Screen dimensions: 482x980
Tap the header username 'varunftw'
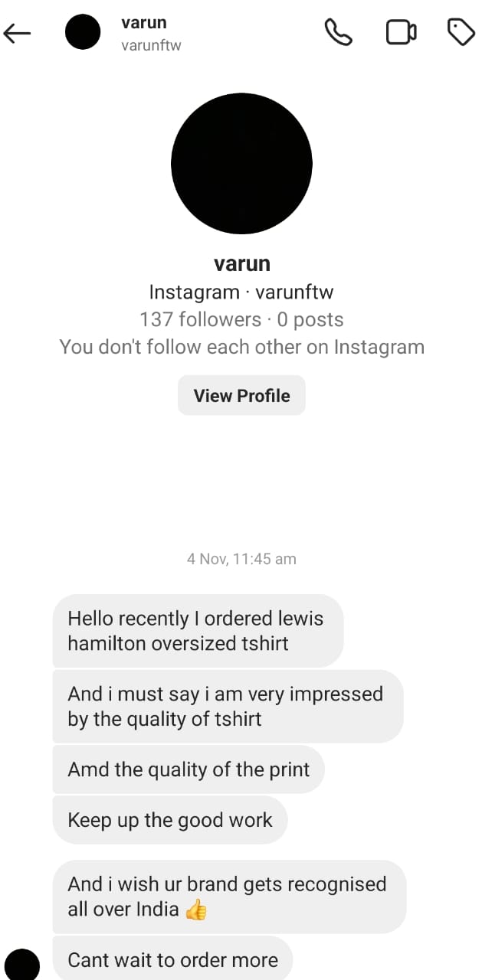click(151, 46)
